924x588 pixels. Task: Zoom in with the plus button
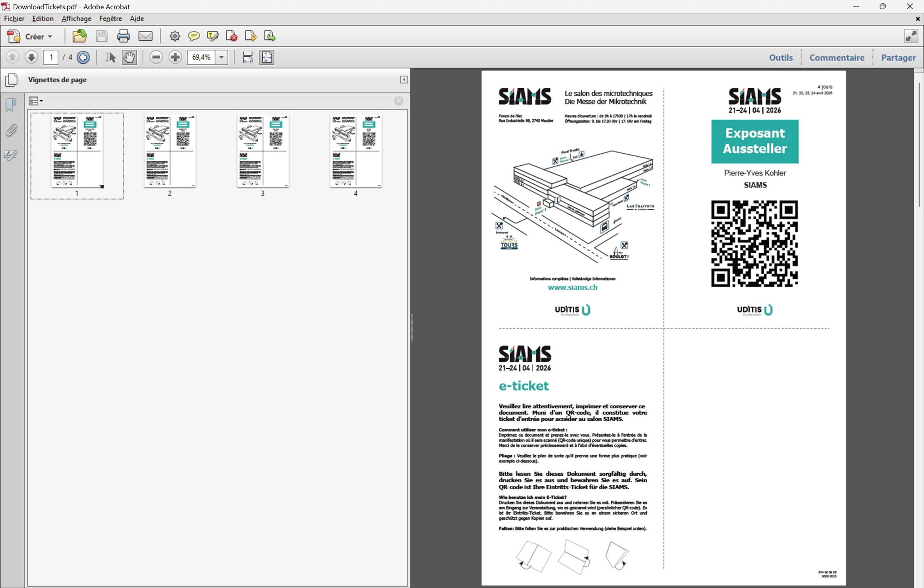[175, 57]
